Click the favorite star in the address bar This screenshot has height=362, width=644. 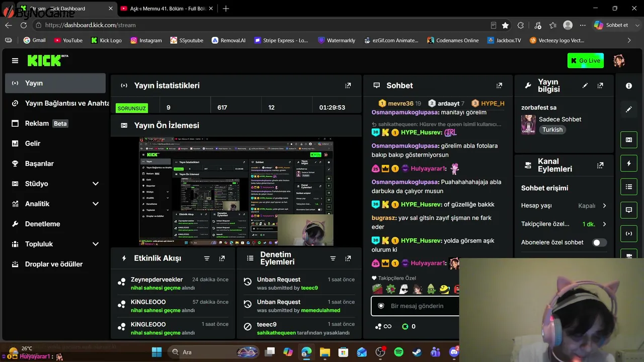click(x=505, y=25)
